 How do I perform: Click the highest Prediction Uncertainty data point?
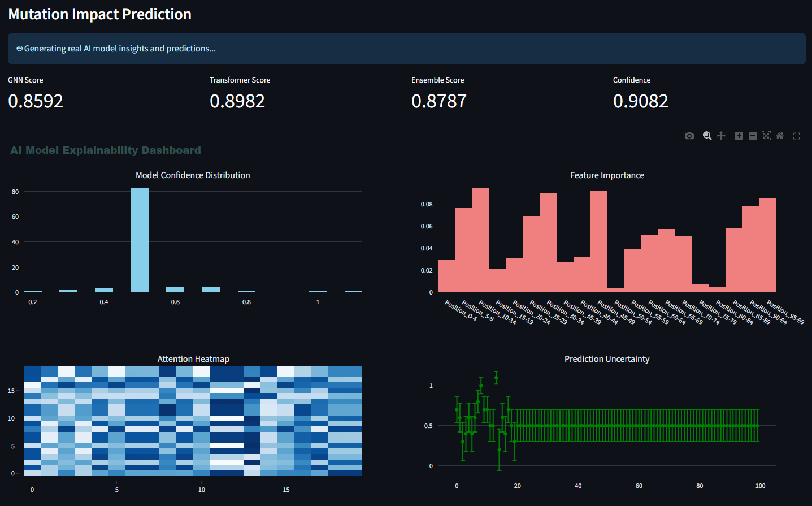pyautogui.click(x=496, y=378)
